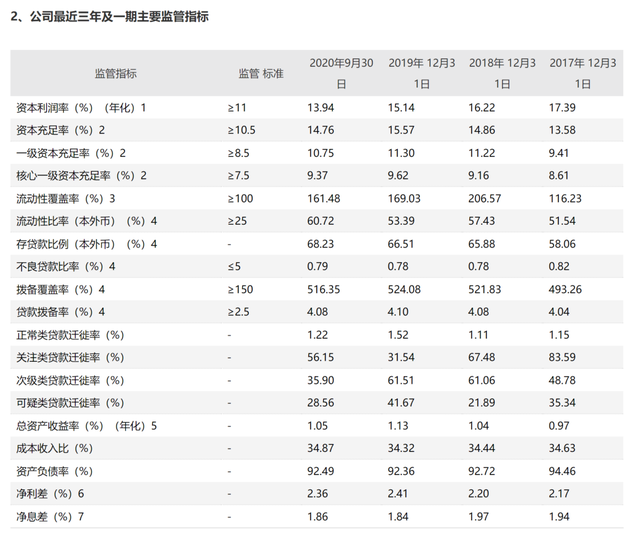Click the 1.97 cell
640x540 pixels.
(478, 517)
